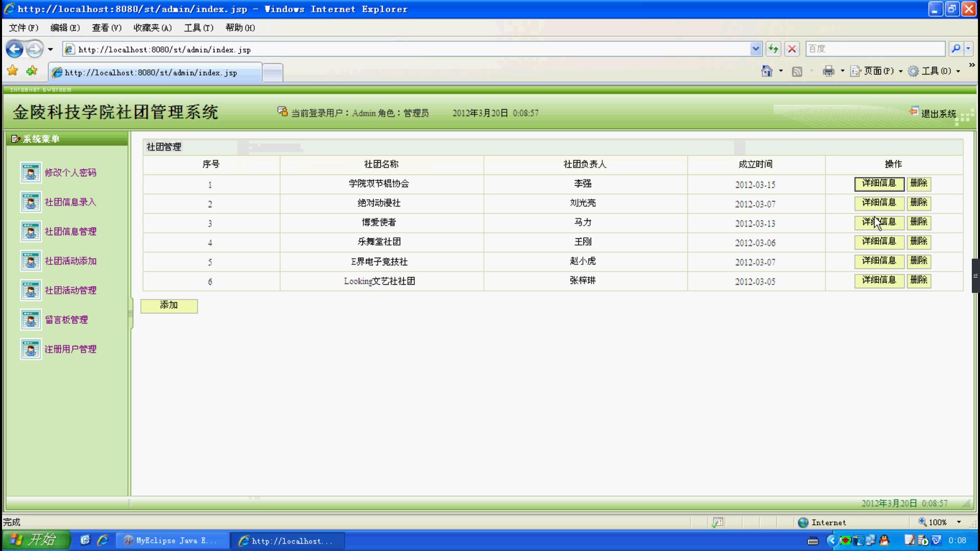This screenshot has width=980, height=551.
Task: Click the popup blocker status bar icon
Action: pos(718,522)
